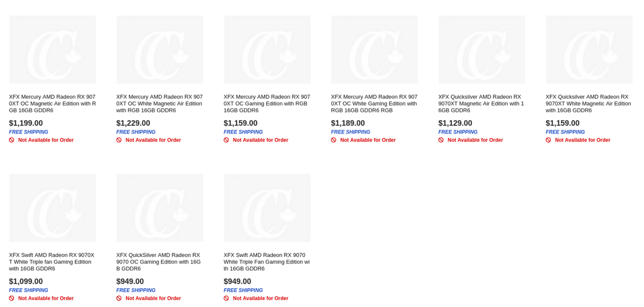Click the Quicksilver White Magnetic Air product image
The image size is (644, 307).
pyautogui.click(x=589, y=49)
